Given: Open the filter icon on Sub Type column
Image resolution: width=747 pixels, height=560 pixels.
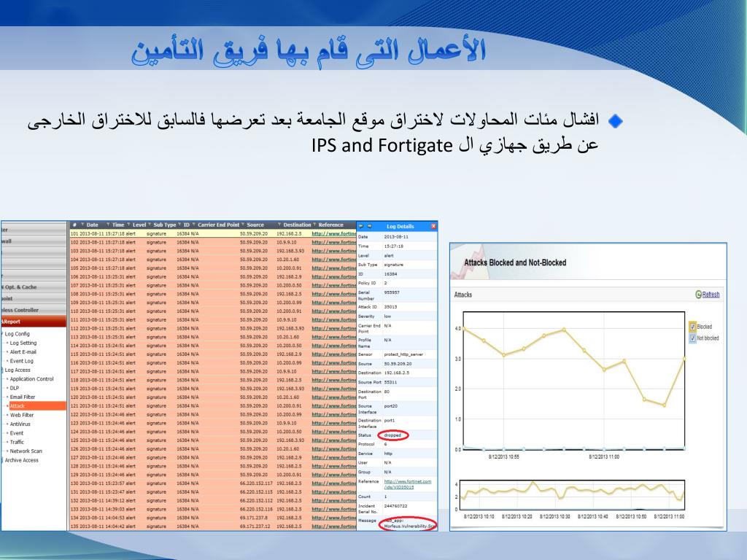Looking at the screenshot, I should coord(150,225).
